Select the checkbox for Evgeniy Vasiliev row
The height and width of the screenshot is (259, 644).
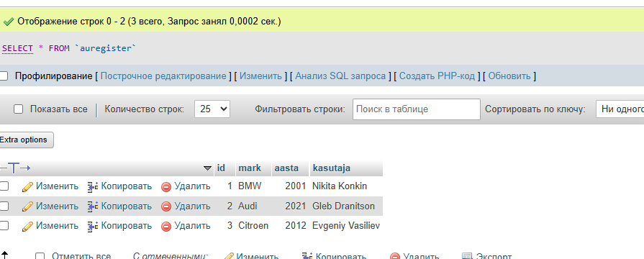tap(4, 226)
